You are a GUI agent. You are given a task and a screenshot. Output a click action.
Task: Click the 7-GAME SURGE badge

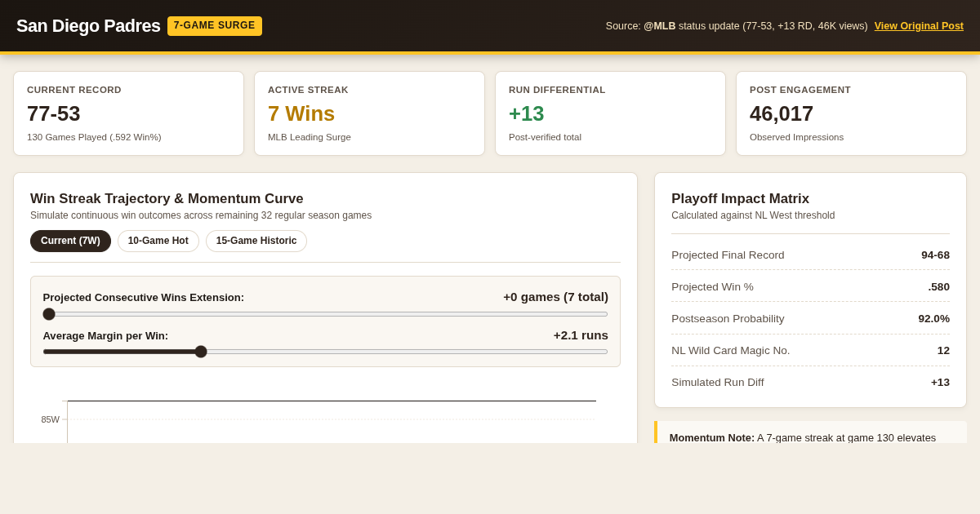tap(215, 26)
